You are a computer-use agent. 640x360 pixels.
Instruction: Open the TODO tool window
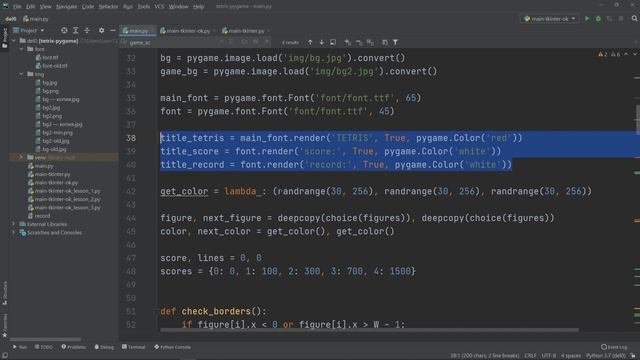click(x=44, y=347)
